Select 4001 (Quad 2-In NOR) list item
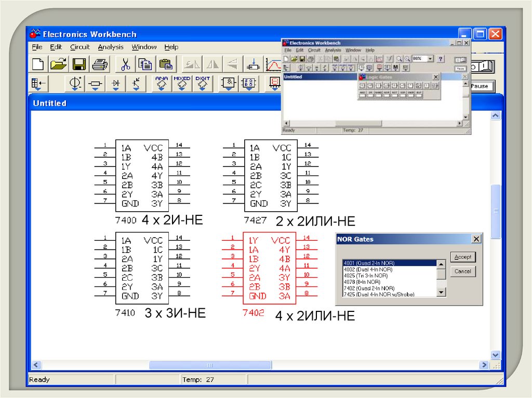This screenshot has height=398, width=532. [x=390, y=263]
